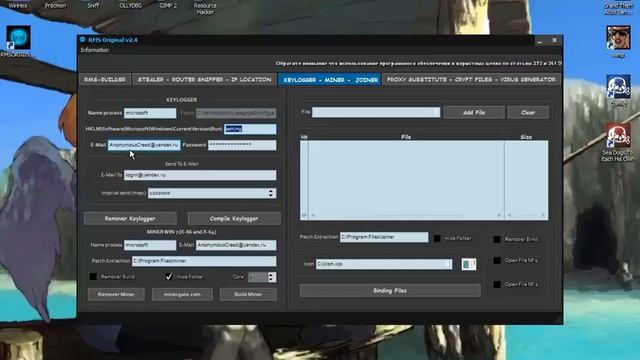This screenshot has height=360, width=640.
Task: Click the Miner Name process field
Action: coord(150,245)
